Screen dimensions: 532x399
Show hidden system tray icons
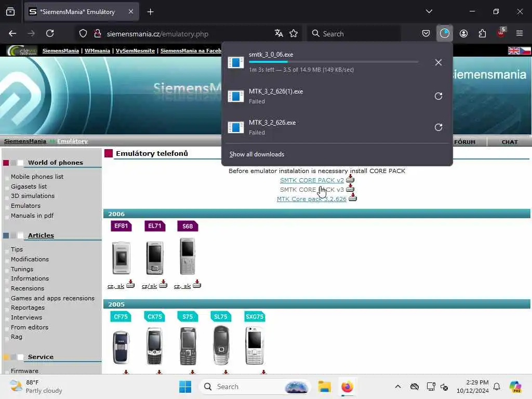[x=398, y=387]
